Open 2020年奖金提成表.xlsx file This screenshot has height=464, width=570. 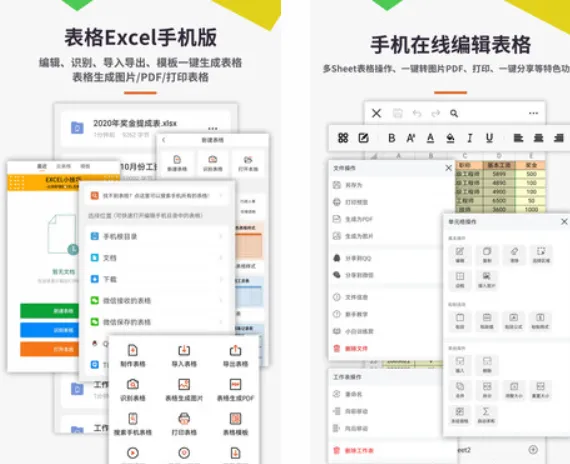145,128
